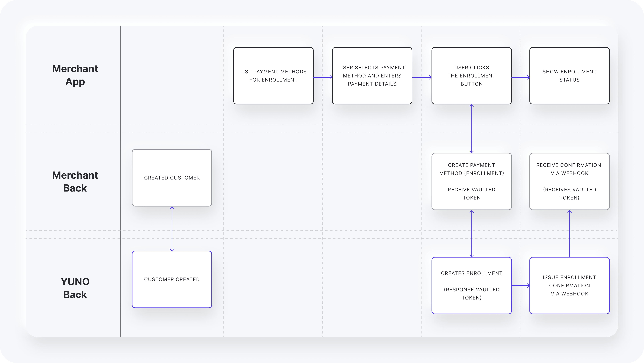
Task: Click the Merchant Back row label
Action: tap(75, 181)
